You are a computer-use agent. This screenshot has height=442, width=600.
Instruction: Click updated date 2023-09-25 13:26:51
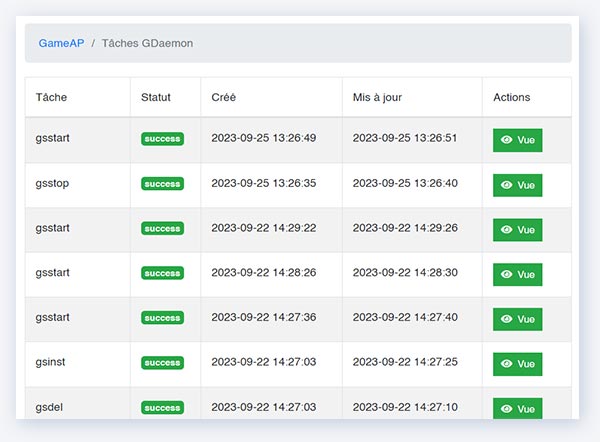[405, 138]
